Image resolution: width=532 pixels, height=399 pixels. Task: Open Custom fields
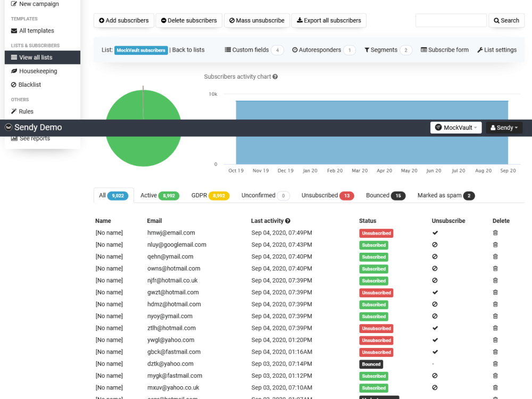click(254, 50)
